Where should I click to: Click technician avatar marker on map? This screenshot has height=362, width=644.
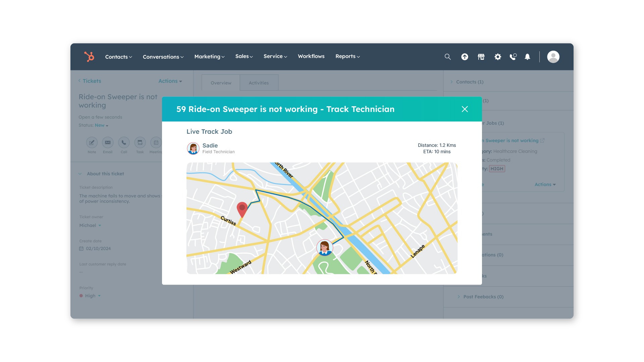[x=324, y=248]
